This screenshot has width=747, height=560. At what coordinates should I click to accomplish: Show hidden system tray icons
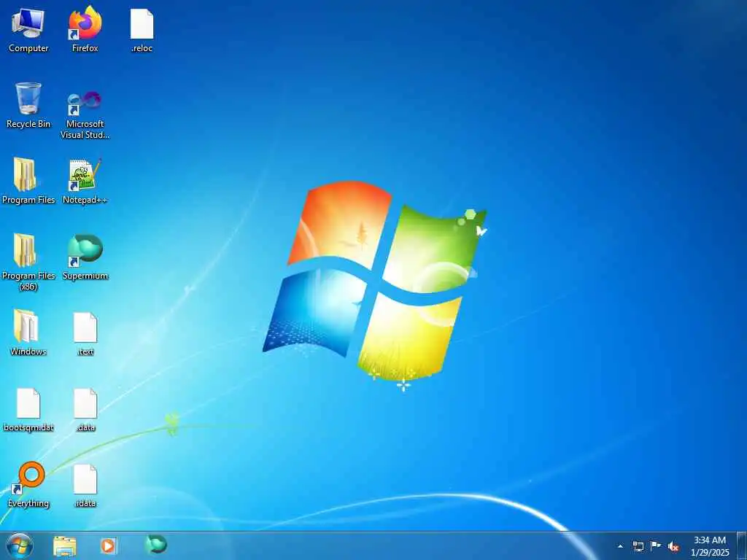pos(620,546)
